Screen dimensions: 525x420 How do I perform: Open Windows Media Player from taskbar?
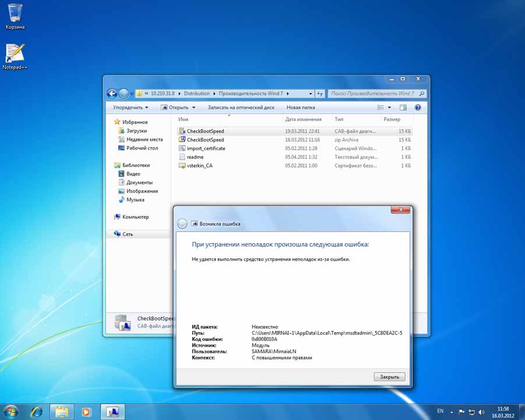point(86,411)
